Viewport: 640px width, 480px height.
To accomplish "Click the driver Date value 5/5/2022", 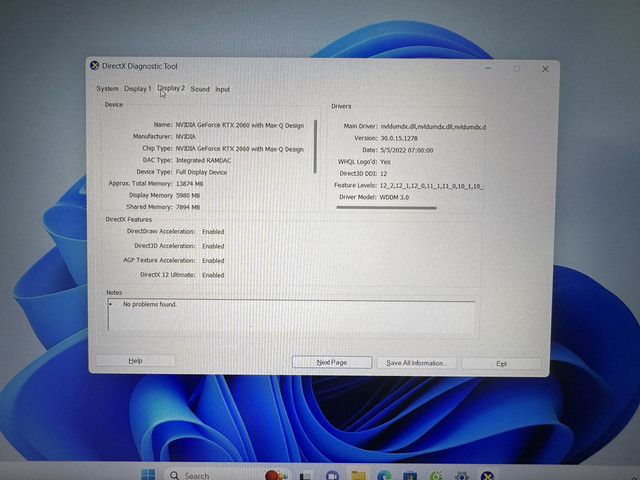I will (407, 150).
